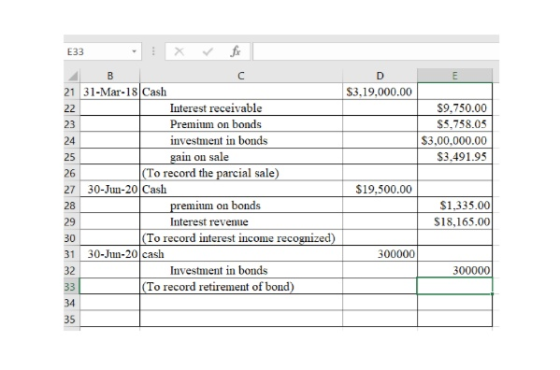Viewport: 560px width, 370px height.
Task: Click '(To record the parcial sale)' cell
Action: 241,173
